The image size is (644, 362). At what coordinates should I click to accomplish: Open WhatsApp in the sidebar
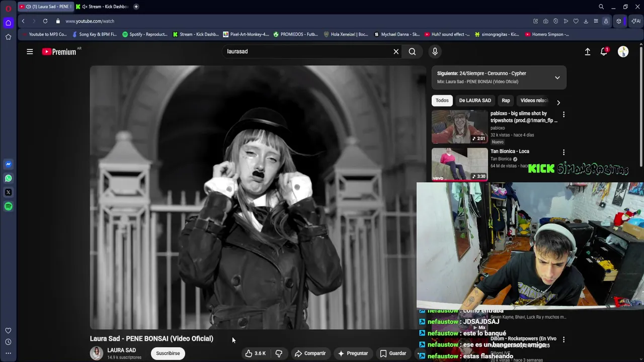(8, 178)
